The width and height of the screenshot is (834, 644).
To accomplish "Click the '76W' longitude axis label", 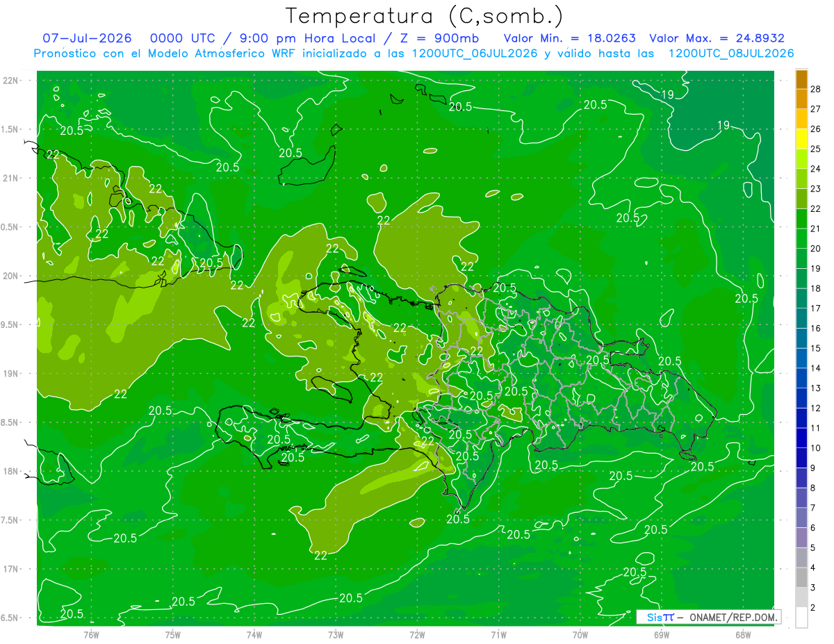I will pyautogui.click(x=91, y=635).
